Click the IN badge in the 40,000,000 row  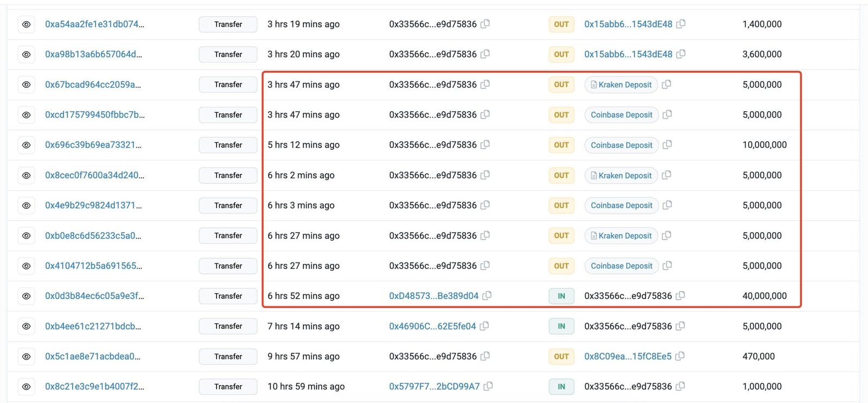point(561,296)
